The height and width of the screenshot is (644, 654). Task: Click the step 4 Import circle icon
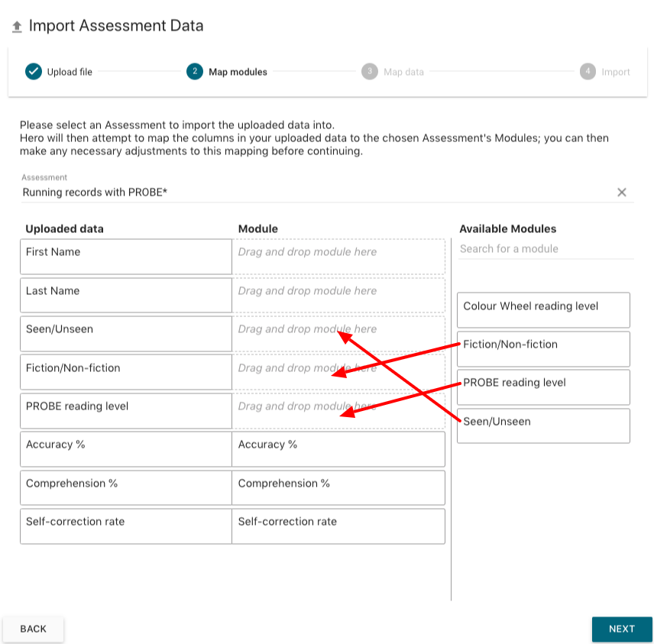tap(588, 71)
